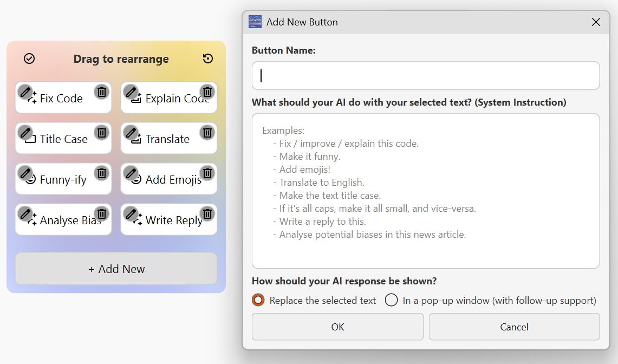Delete Write Reply with its trash icon

(207, 214)
